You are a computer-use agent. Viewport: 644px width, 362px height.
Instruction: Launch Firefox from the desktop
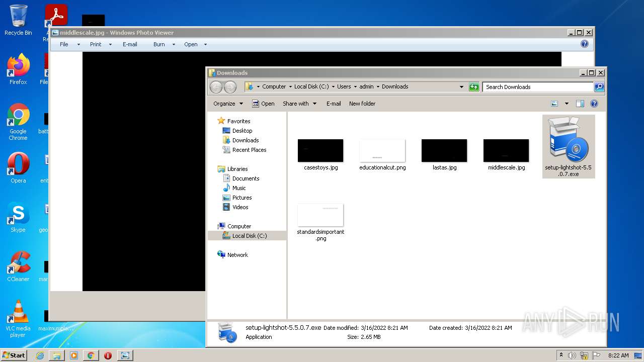[18, 69]
